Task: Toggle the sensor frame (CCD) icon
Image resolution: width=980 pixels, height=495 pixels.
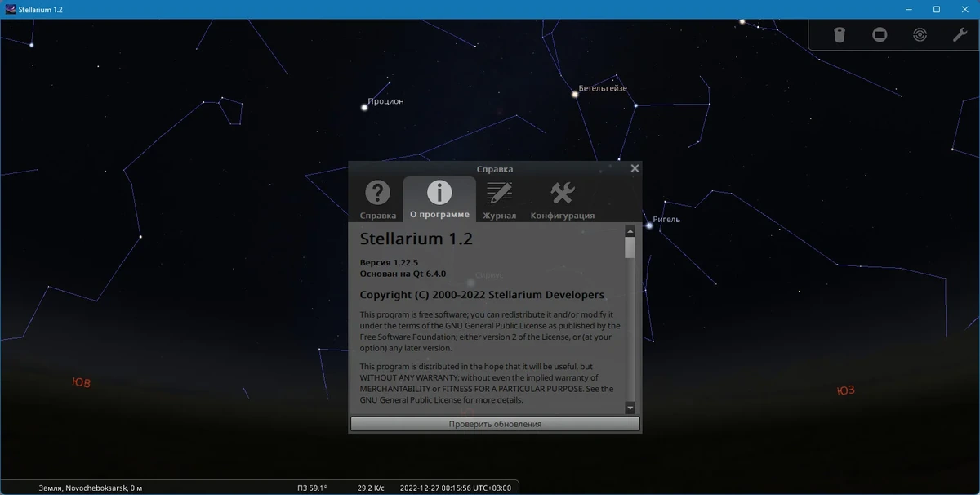Action: pyautogui.click(x=880, y=35)
